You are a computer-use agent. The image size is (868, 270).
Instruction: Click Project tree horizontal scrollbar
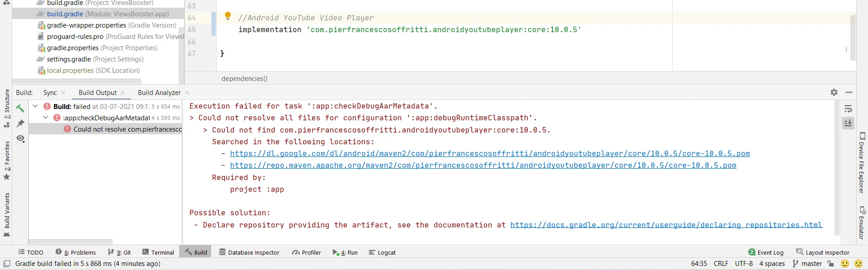pyautogui.click(x=77, y=81)
